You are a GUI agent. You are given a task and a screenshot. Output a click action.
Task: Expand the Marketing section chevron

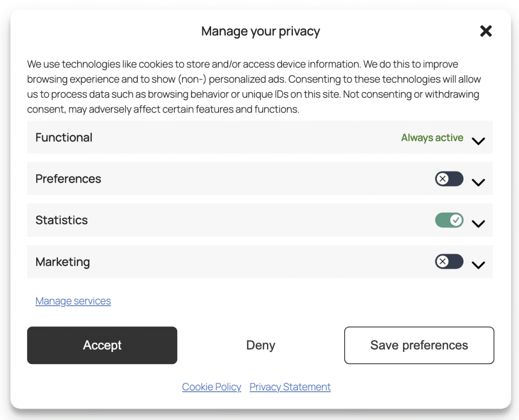[x=478, y=265]
